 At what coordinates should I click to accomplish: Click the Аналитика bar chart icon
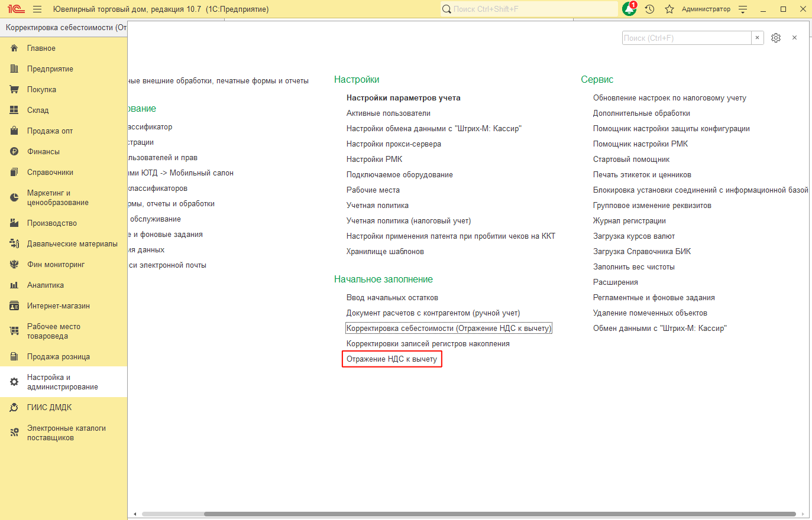tap(14, 285)
